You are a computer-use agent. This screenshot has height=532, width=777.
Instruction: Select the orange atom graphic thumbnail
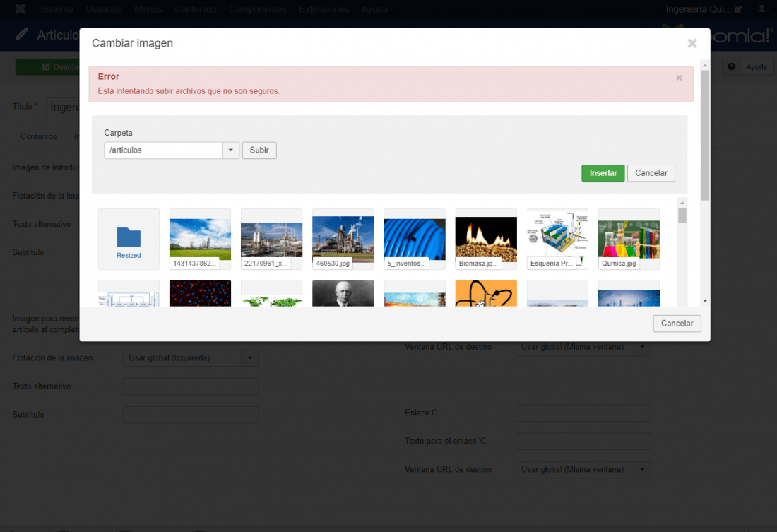pyautogui.click(x=486, y=293)
